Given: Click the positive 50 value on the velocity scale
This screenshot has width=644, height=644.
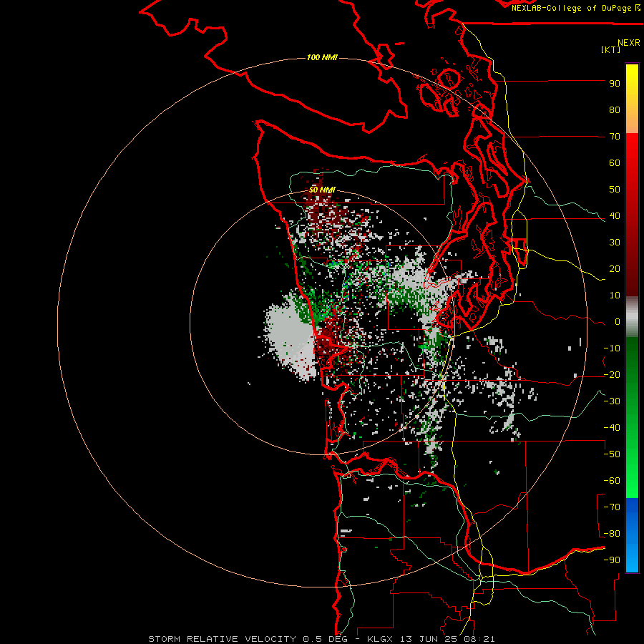Looking at the screenshot, I should pos(615,190).
